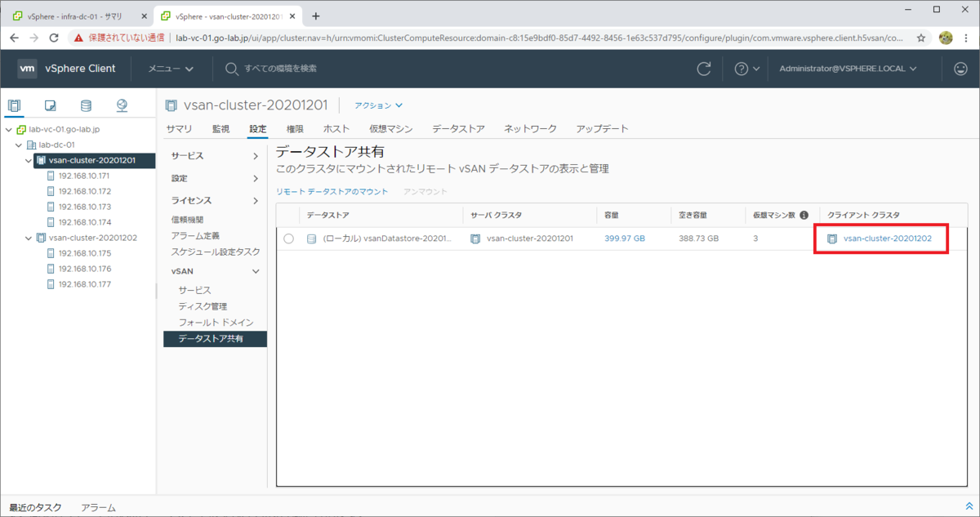Image resolution: width=980 pixels, height=517 pixels.
Task: Collapse vsan-cluster-20201202 tree node
Action: [x=29, y=238]
